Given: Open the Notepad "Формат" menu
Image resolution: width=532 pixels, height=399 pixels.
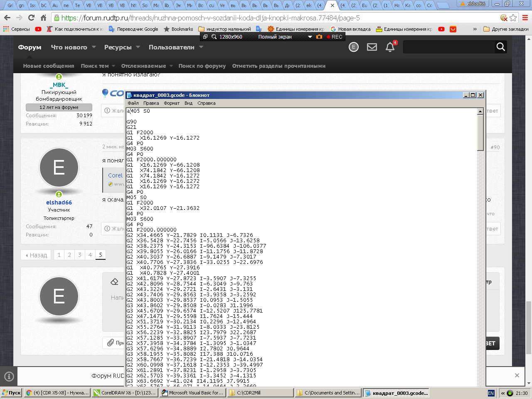Looking at the screenshot, I should [171, 103].
